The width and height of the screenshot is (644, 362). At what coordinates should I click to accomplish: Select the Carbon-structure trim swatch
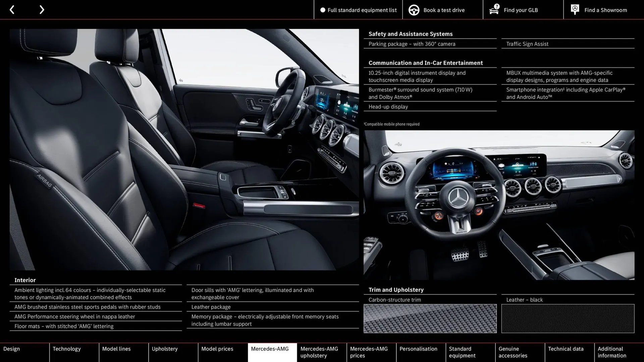click(x=430, y=318)
